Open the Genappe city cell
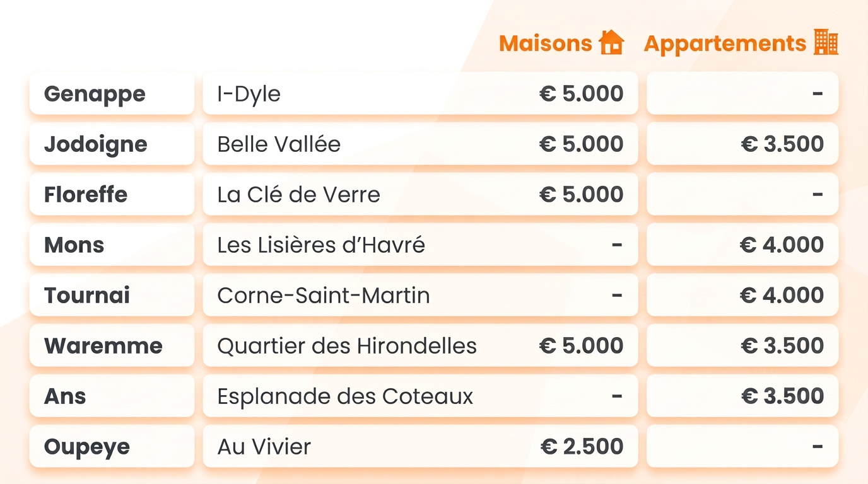 pyautogui.click(x=112, y=93)
